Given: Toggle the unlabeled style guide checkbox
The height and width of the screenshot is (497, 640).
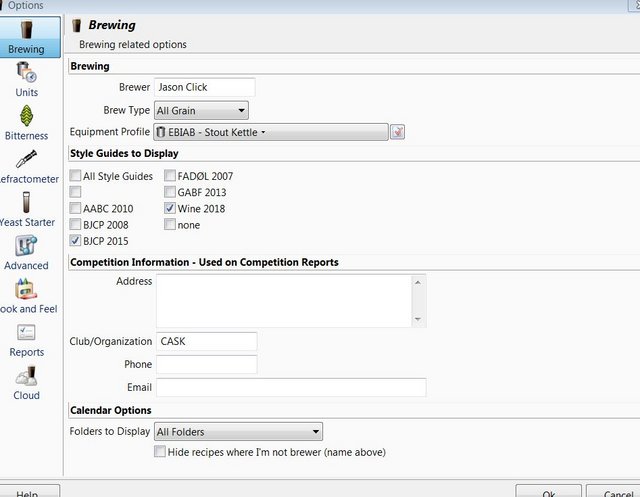Looking at the screenshot, I should pyautogui.click(x=75, y=192).
